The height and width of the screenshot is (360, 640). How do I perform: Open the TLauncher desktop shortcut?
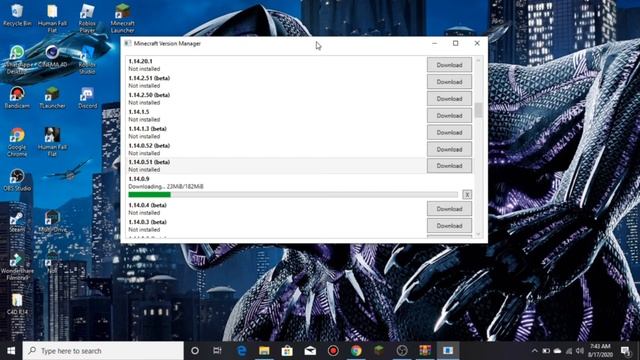tap(52, 98)
